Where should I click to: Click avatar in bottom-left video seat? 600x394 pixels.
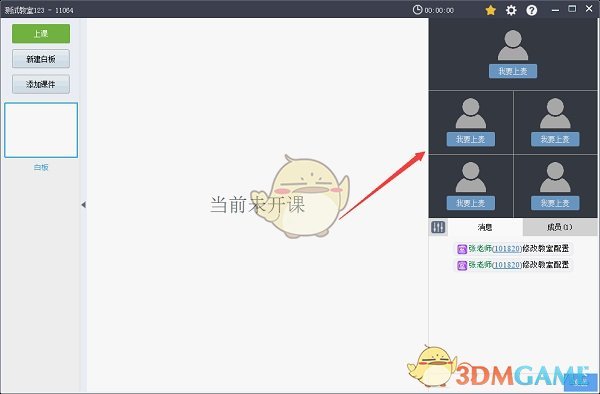471,177
